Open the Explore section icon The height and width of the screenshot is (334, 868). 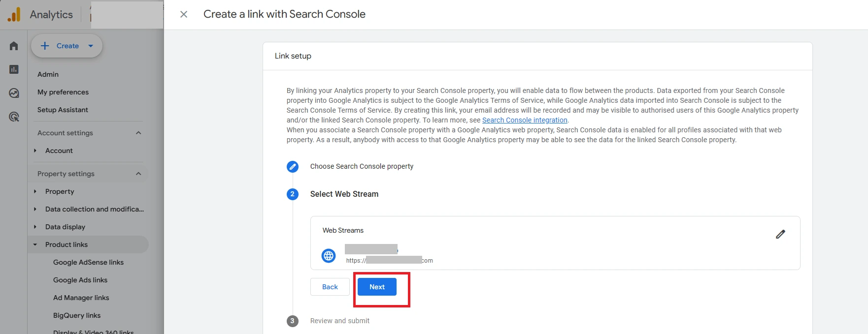coord(13,92)
